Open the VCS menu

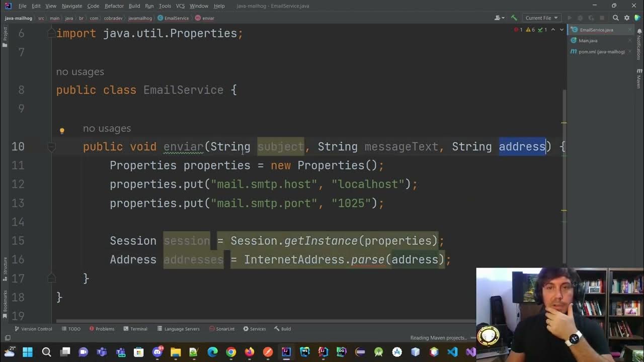pos(180,6)
